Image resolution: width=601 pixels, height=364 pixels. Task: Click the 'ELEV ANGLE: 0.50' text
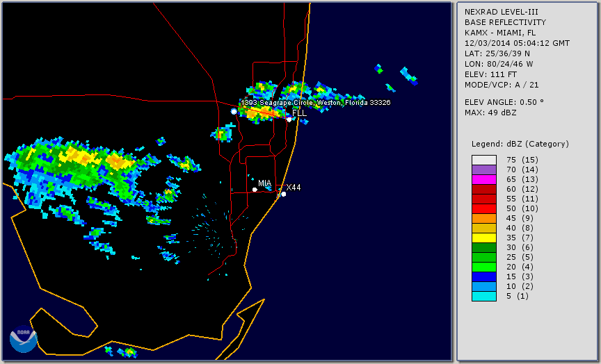tap(504, 102)
